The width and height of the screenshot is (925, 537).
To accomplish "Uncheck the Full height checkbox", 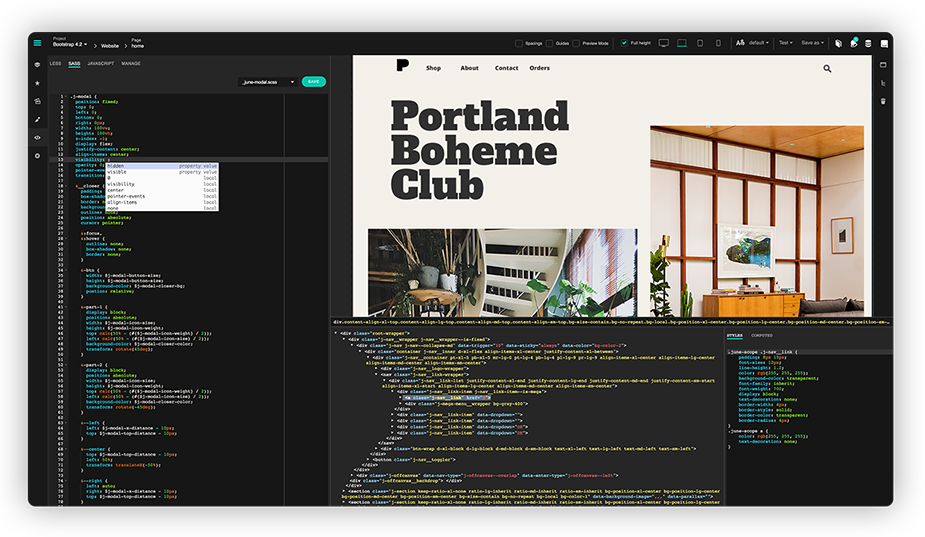I will coord(624,43).
